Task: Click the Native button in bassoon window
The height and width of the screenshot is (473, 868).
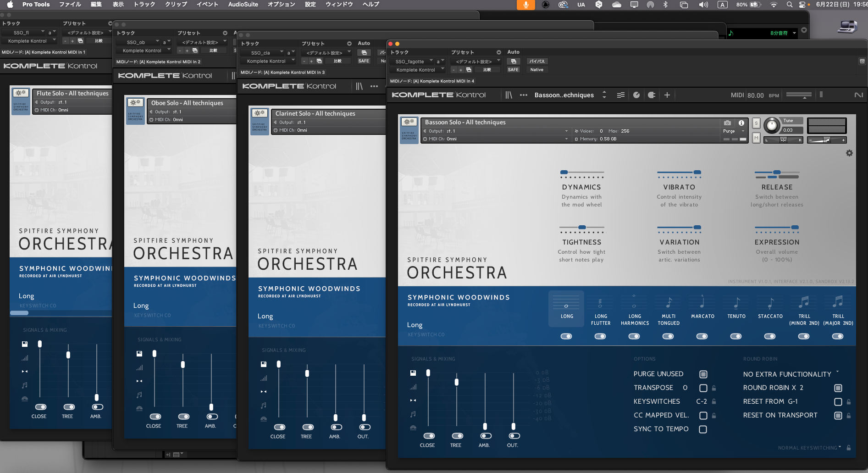Action: click(537, 70)
